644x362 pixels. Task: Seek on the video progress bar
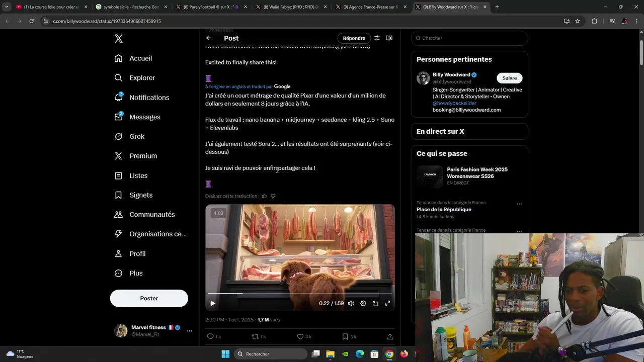pos(300,293)
